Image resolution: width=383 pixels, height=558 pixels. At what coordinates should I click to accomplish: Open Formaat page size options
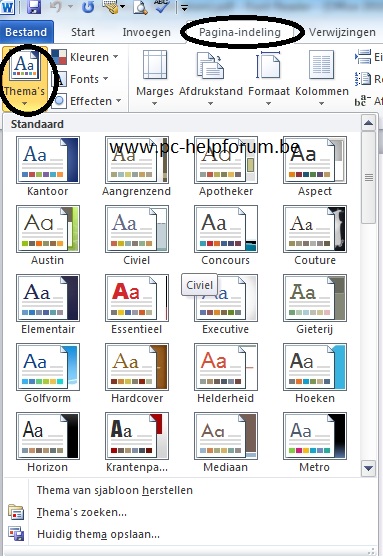269,78
